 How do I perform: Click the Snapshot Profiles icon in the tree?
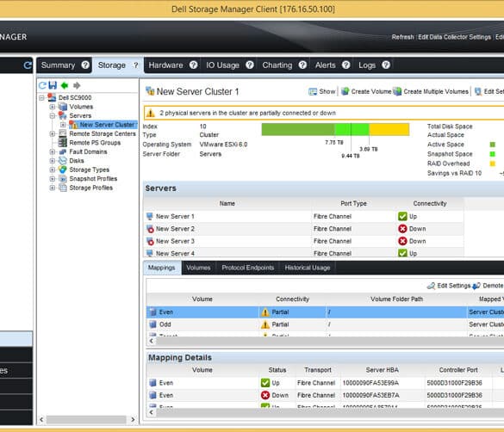(62, 178)
